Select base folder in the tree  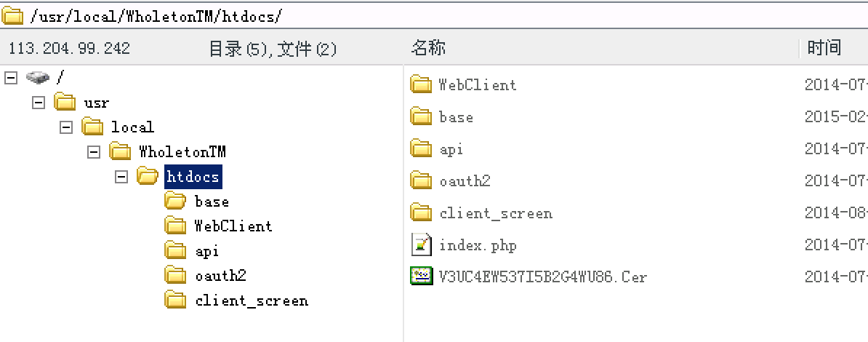(212, 202)
